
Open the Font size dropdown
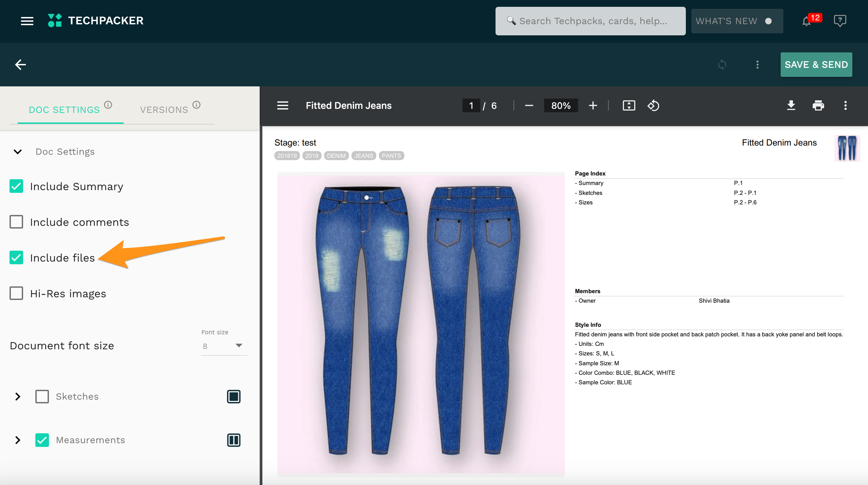point(224,346)
